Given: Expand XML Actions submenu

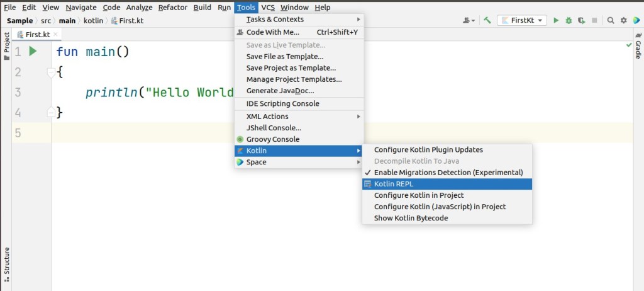Looking at the screenshot, I should click(x=299, y=117).
